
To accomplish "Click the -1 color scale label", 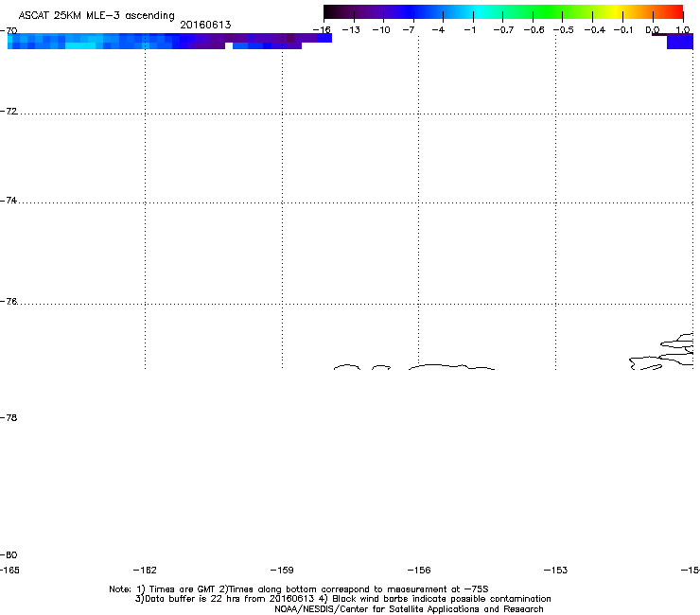I will pyautogui.click(x=469, y=30).
